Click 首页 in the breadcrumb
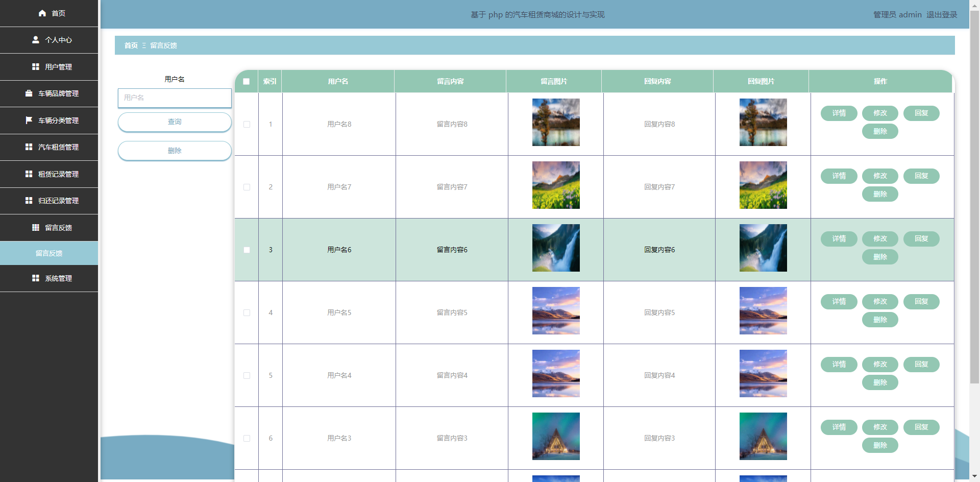The image size is (980, 482). point(131,45)
